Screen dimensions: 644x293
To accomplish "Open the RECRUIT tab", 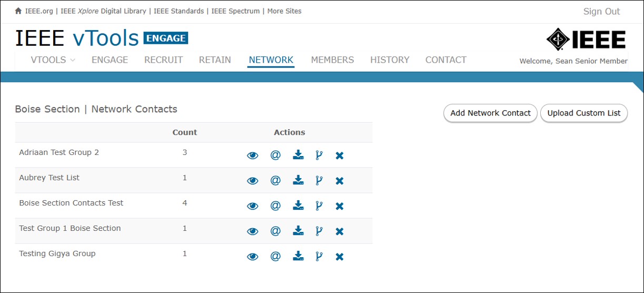I will click(x=163, y=60).
